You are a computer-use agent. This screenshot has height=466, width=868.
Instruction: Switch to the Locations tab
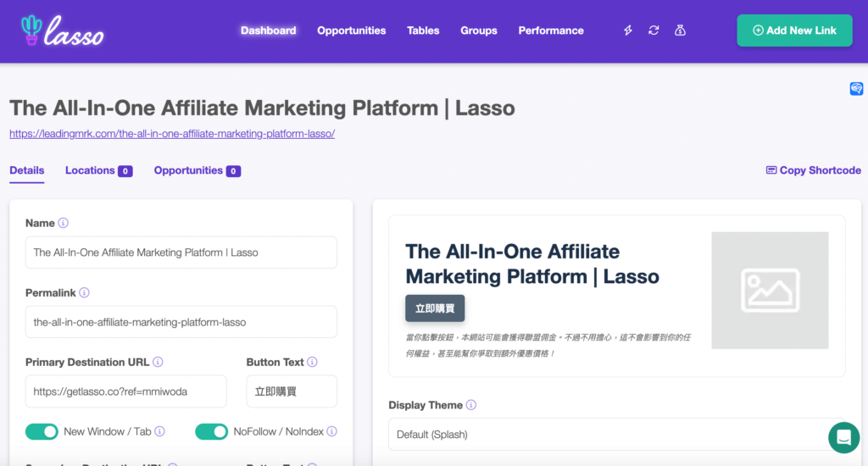point(98,170)
